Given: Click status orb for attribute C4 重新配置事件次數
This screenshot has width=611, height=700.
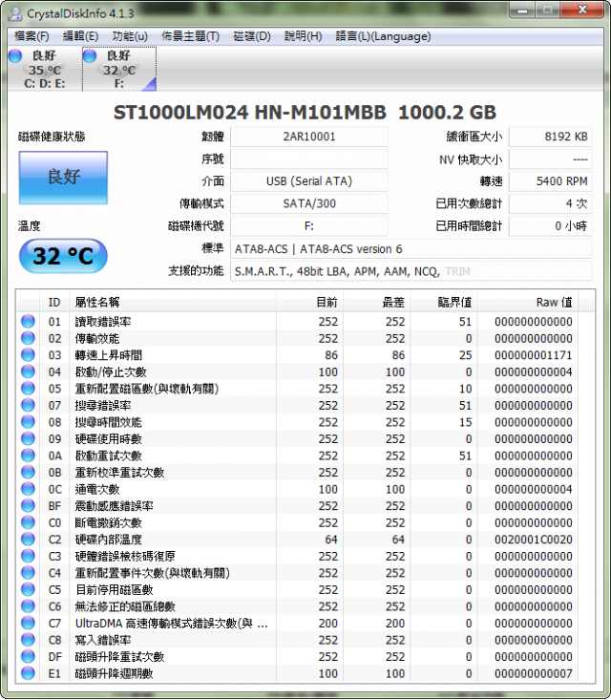Looking at the screenshot, I should coord(28,572).
